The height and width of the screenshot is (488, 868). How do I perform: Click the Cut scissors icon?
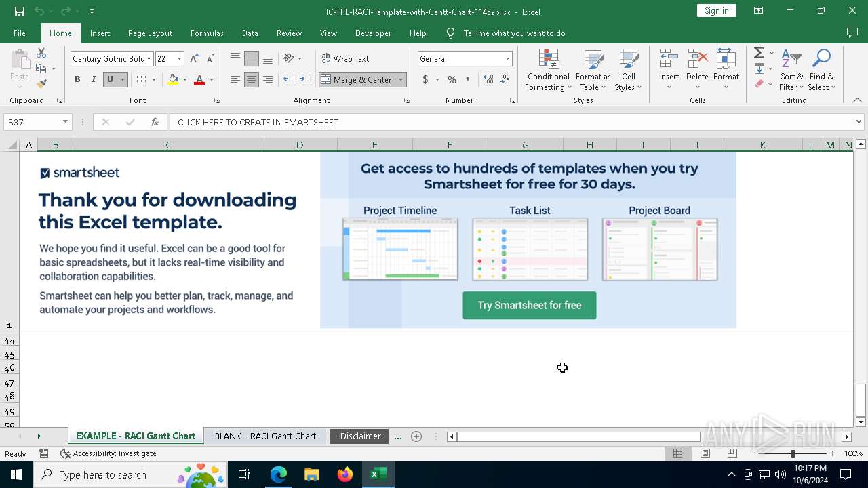click(41, 53)
